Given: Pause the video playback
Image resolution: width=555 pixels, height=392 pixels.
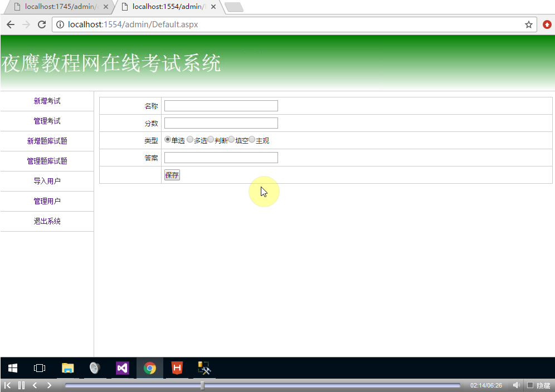Looking at the screenshot, I should [21, 385].
